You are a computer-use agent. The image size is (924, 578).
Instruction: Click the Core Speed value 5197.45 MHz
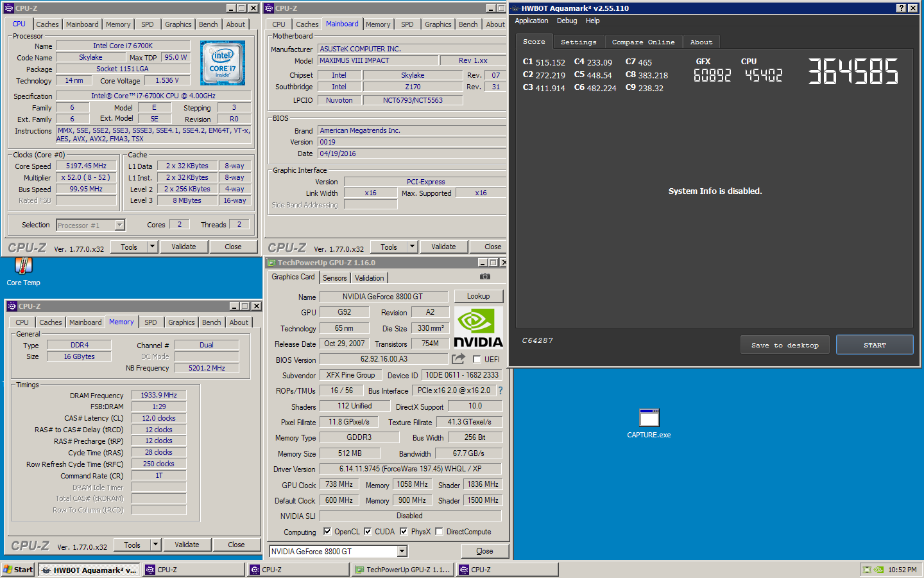point(86,166)
